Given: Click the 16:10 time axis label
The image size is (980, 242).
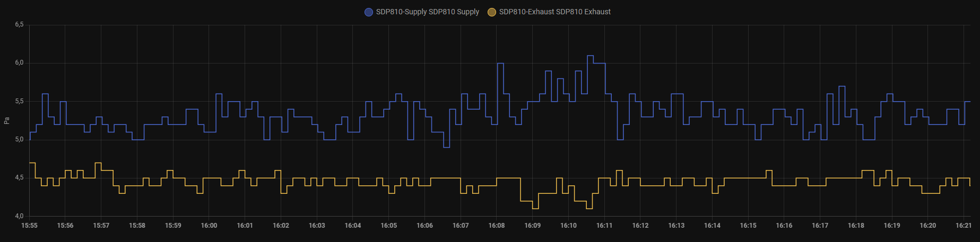Looking at the screenshot, I should tap(568, 226).
